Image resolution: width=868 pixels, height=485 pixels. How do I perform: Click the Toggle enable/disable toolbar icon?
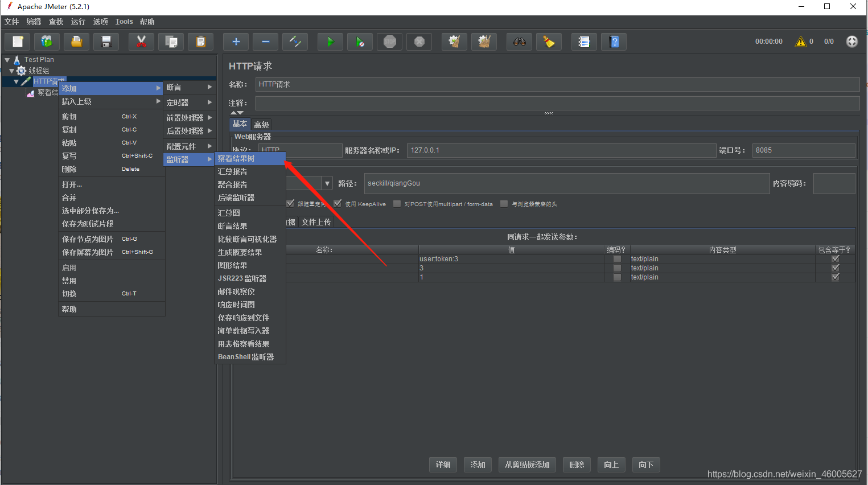coord(295,42)
